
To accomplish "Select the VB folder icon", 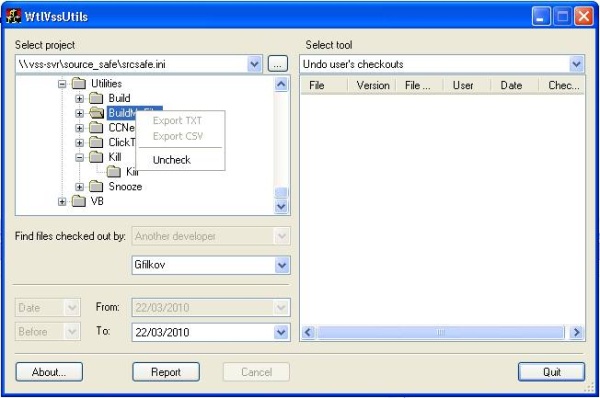I will point(78,201).
